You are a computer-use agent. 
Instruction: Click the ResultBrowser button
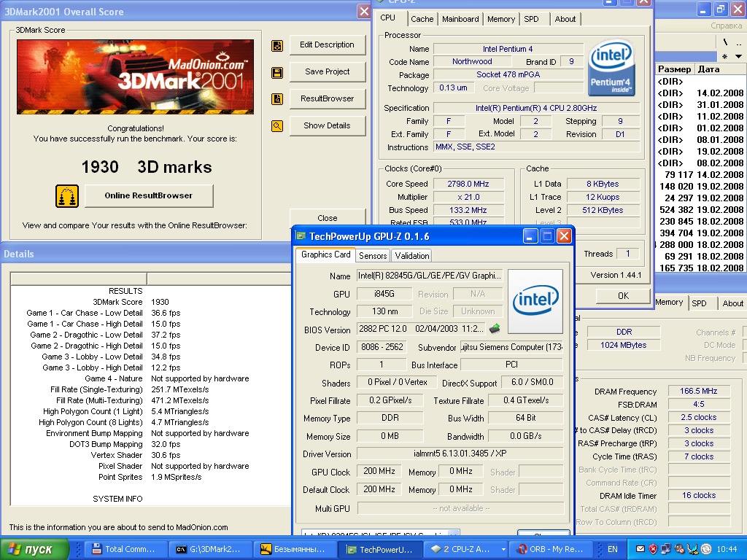pos(328,98)
